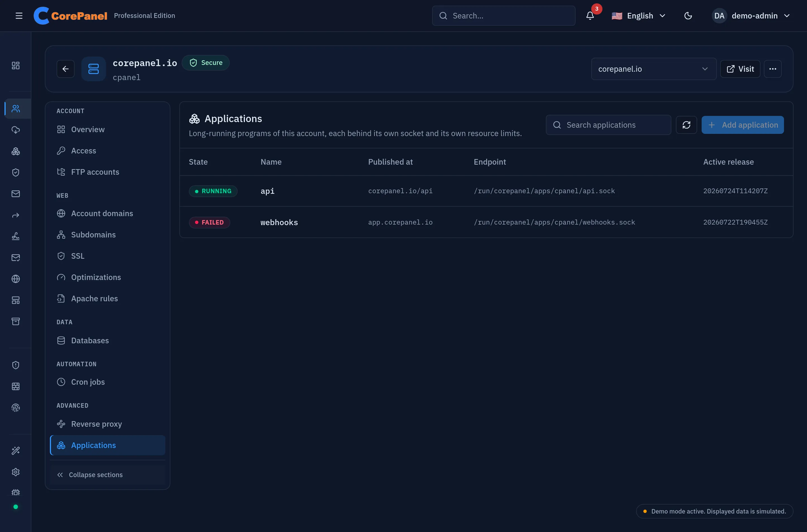Open the corepanel.io domain selector
This screenshot has width=807, height=532.
tap(654, 69)
